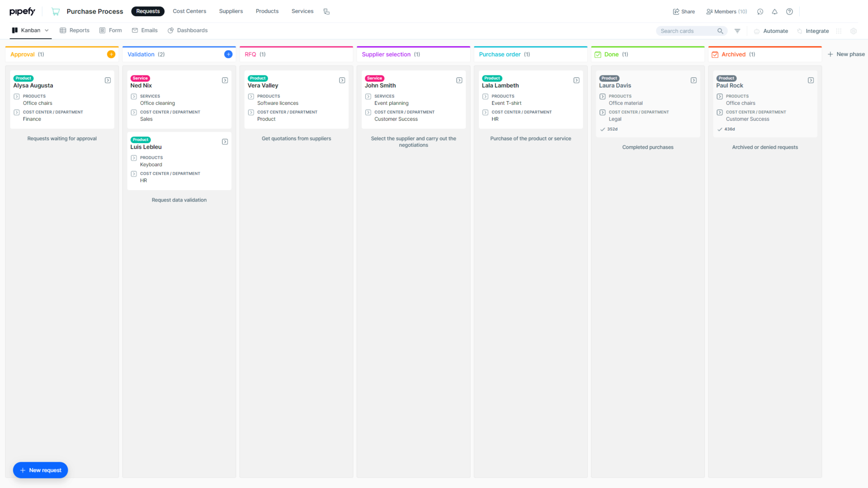Image resolution: width=868 pixels, height=488 pixels.
Task: Click the search magnifier icon
Action: (x=720, y=31)
